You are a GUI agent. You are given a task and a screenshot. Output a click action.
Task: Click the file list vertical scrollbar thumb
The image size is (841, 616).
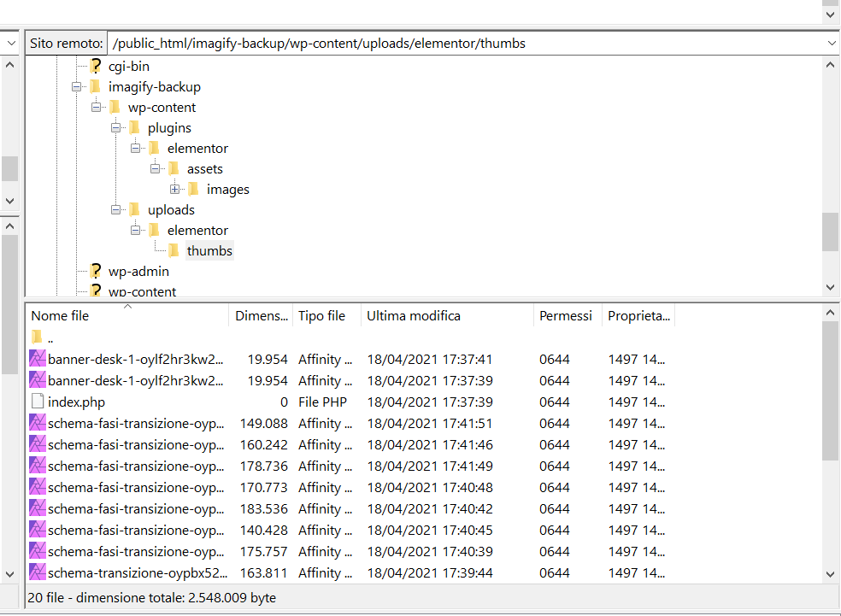pos(830,390)
